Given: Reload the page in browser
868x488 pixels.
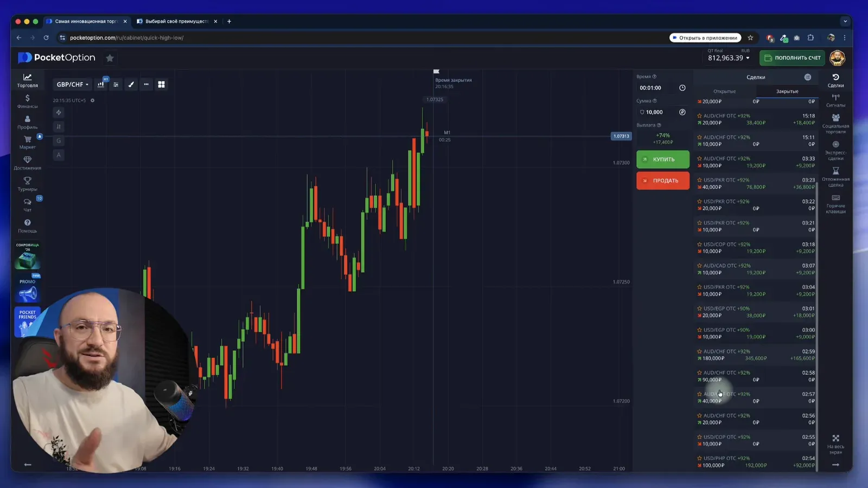Looking at the screenshot, I should click(46, 38).
